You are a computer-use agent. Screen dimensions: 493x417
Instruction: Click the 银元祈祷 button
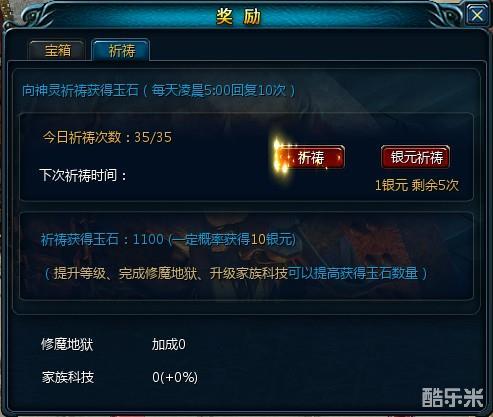[416, 157]
